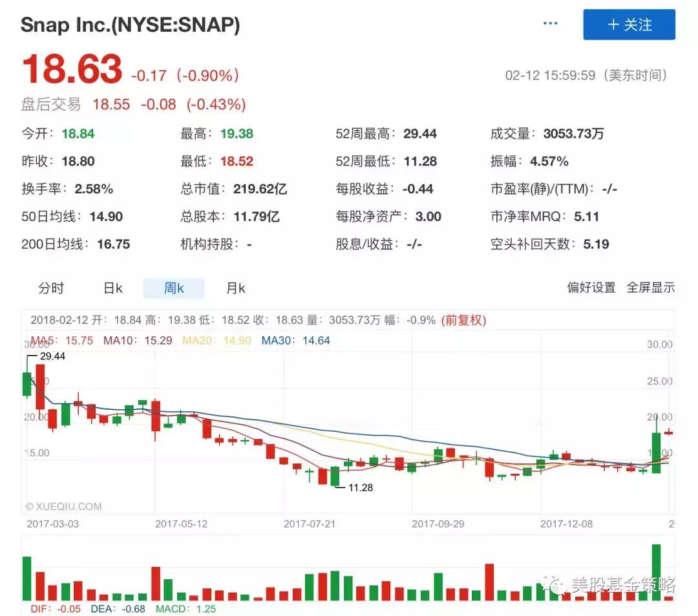Click the 29.44 high price label on chart

(53, 356)
